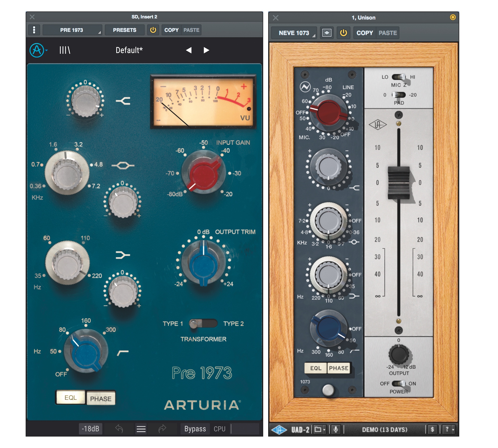
Task: Open the history list icon in Arturia toolbar
Action: 141,429
